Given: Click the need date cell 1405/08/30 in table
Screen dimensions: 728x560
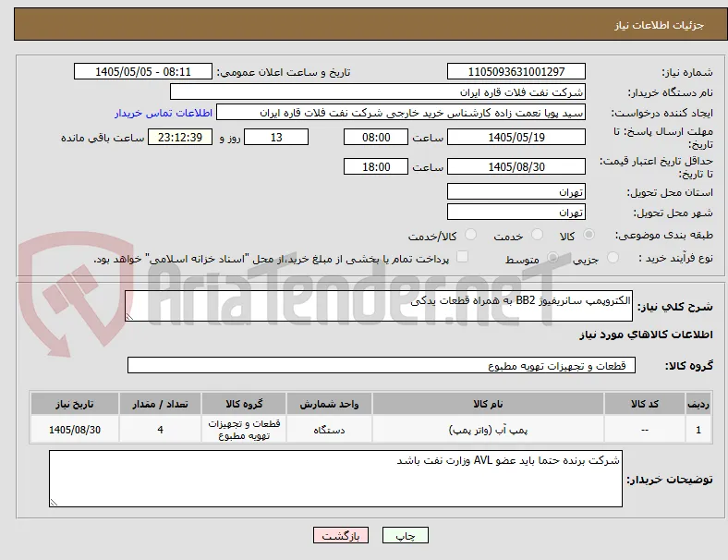Looking at the screenshot, I should (75, 430).
